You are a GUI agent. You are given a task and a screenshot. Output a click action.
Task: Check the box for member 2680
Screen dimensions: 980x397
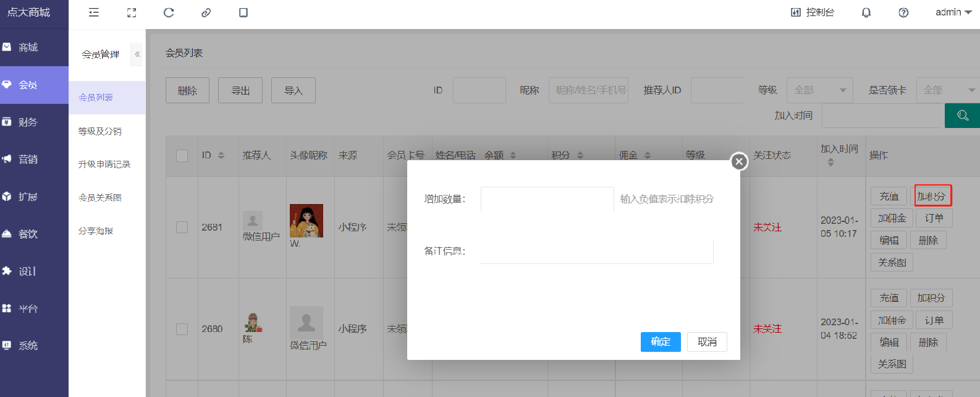tap(182, 329)
